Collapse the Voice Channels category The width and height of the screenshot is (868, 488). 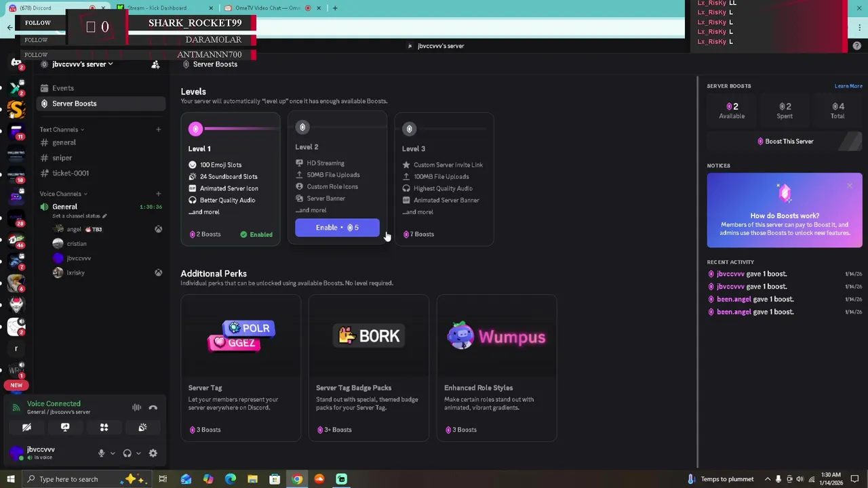tap(63, 194)
